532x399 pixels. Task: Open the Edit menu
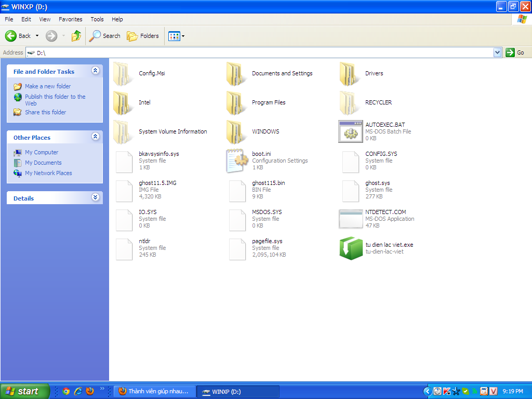[x=26, y=19]
